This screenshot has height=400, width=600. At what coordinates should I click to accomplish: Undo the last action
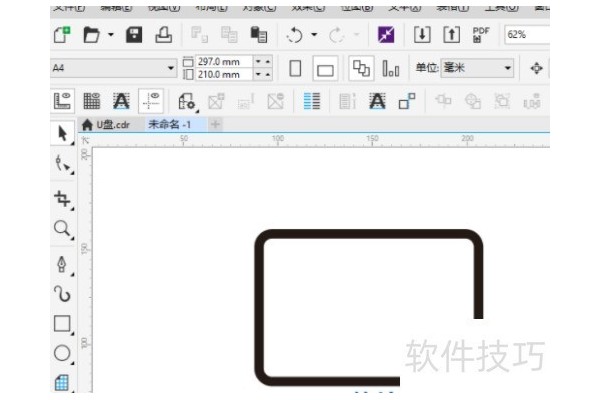click(x=294, y=35)
